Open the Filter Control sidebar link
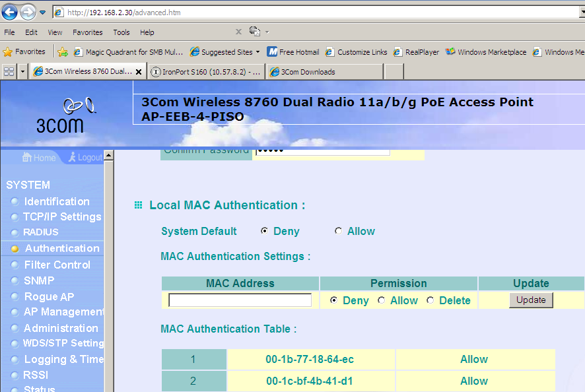 (57, 265)
